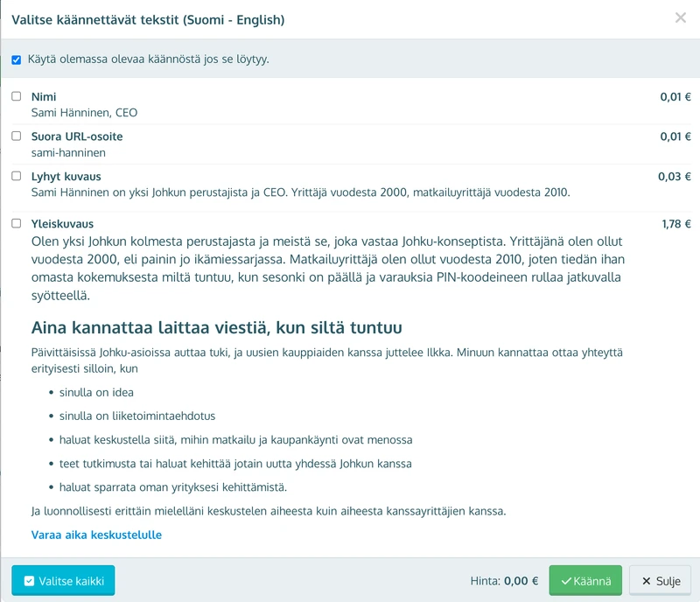Click the 1,78 € price value
The height and width of the screenshot is (602, 700).
click(x=676, y=224)
